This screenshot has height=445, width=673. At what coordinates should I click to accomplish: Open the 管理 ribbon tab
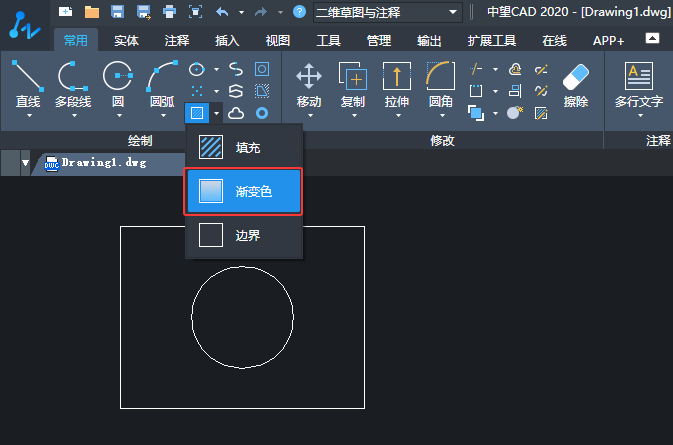point(379,40)
